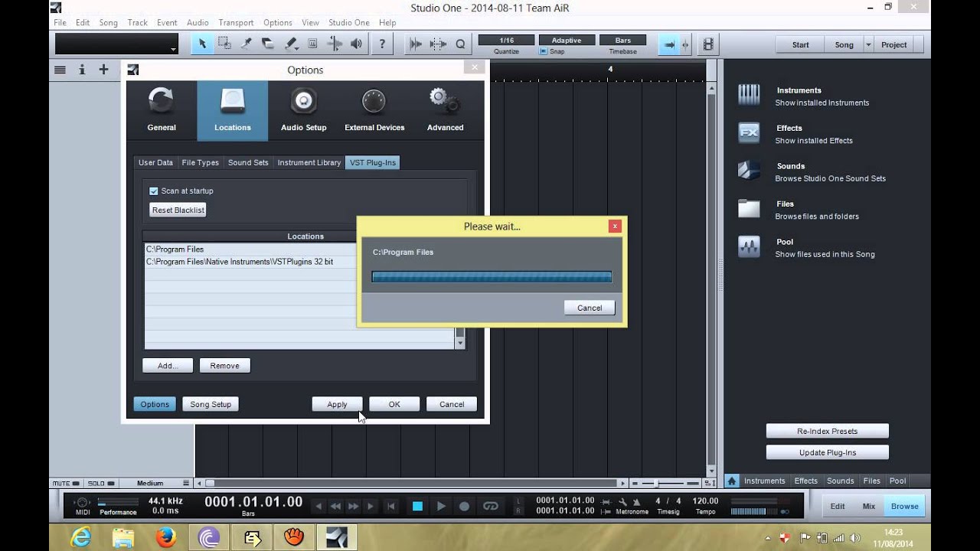Click Remove under the Locations list
980x551 pixels.
click(224, 365)
